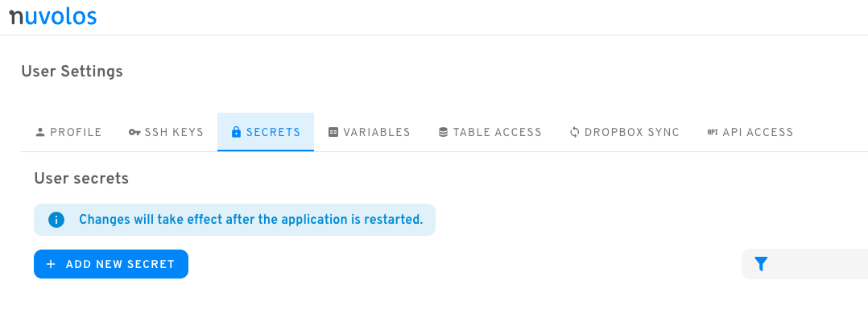Click the plus icon on Add New Secret
This screenshot has height=322, width=868.
point(51,265)
